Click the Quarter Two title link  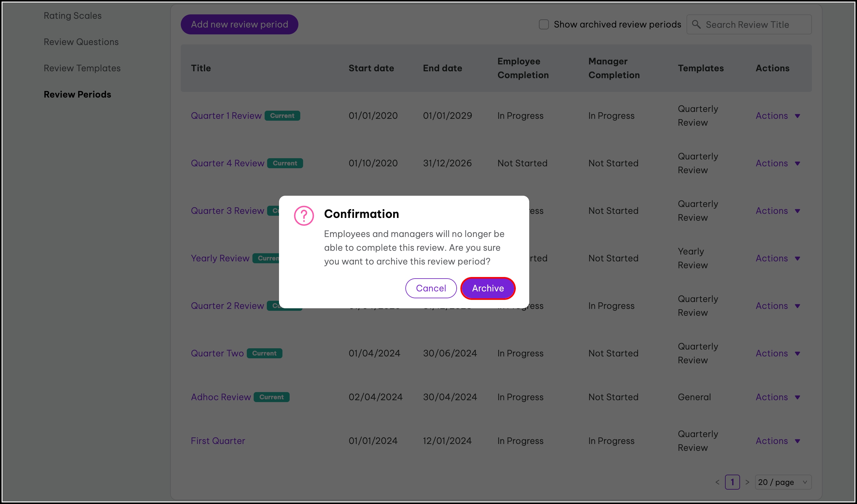[x=217, y=353]
